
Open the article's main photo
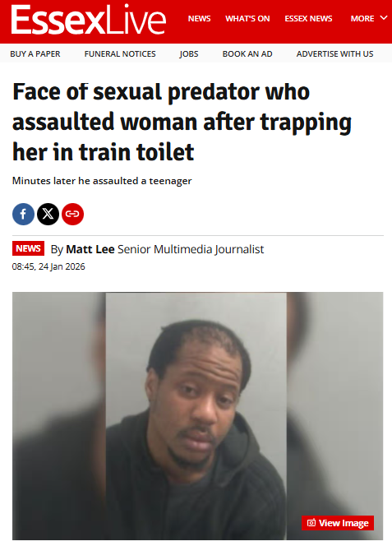pyautogui.click(x=198, y=416)
